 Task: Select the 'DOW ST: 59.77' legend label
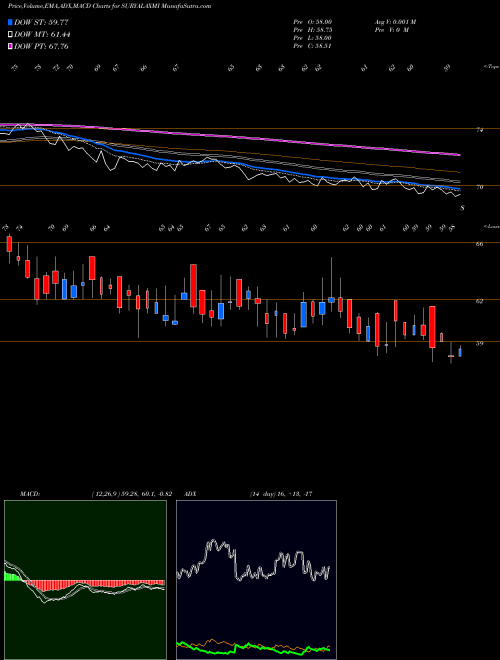click(41, 22)
